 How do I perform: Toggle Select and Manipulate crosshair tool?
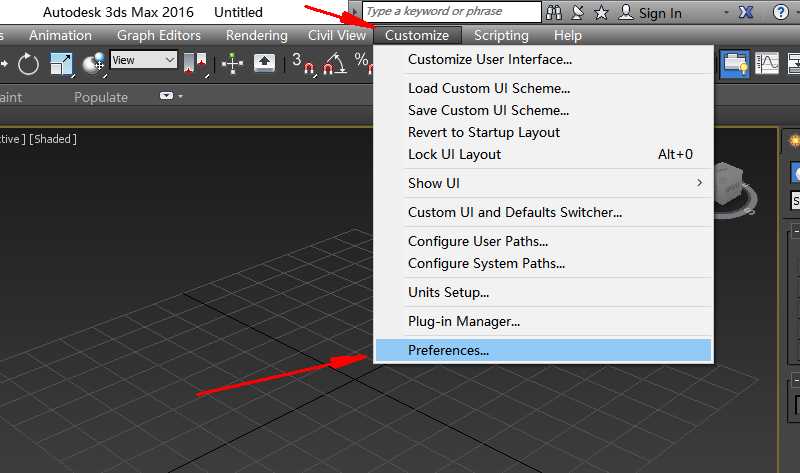233,64
